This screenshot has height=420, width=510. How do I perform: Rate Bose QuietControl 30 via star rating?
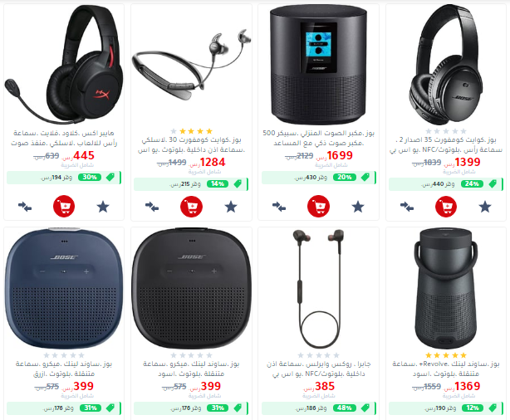point(191,131)
